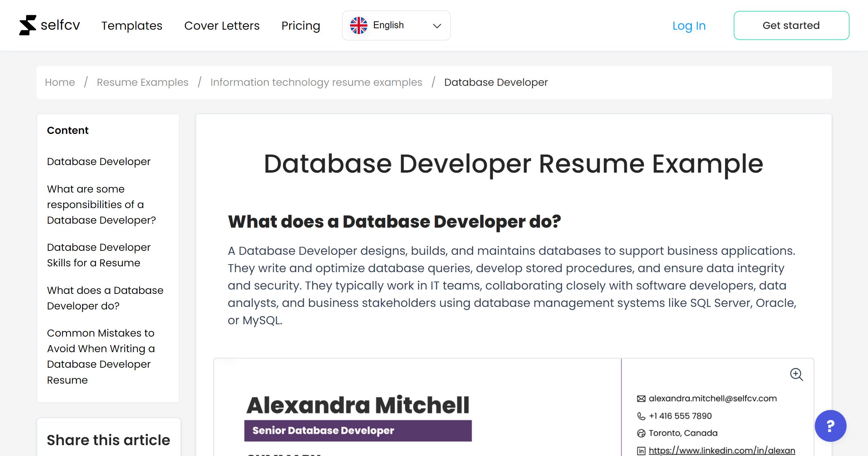Jump to Database Developer content section
This screenshot has width=868, height=456.
pos(98,161)
